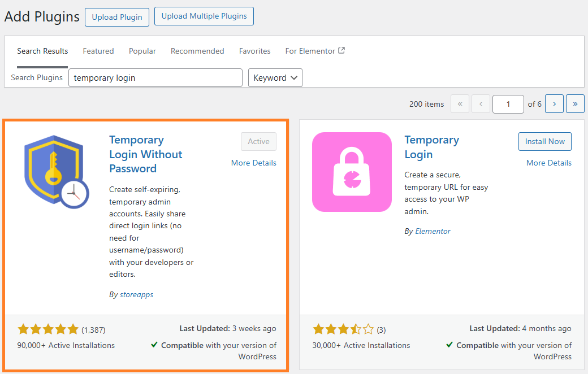Click 'Last Updated: 4 months ago' text
588x374 pixels.
tap(521, 328)
